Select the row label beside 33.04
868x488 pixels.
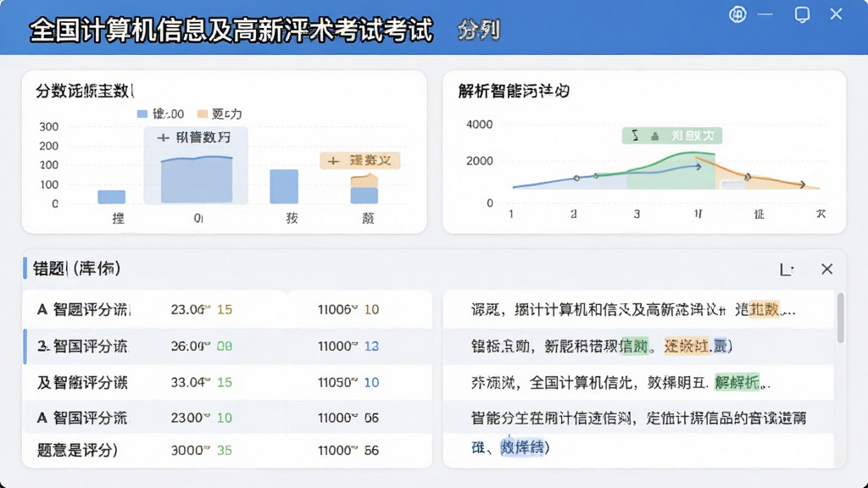82,382
